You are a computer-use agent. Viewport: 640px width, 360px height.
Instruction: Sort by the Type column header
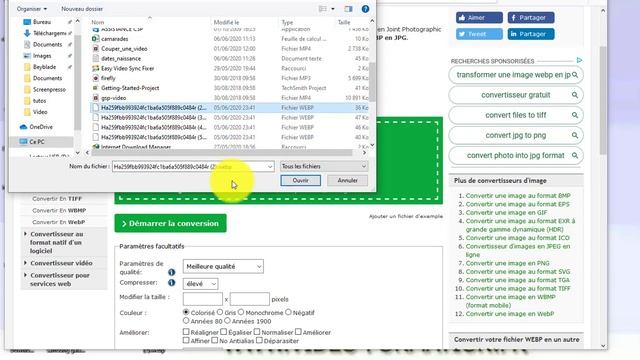(x=287, y=22)
